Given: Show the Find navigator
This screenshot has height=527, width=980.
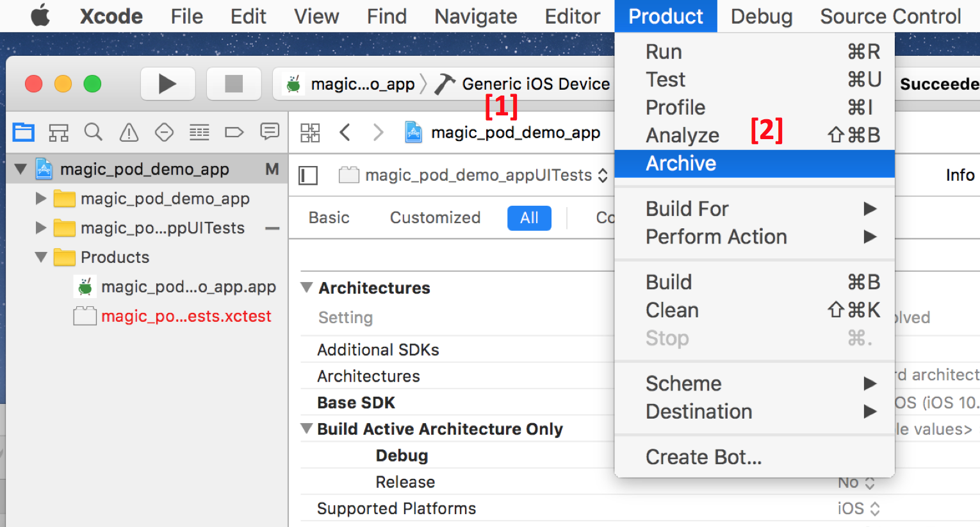Looking at the screenshot, I should pos(94,132).
